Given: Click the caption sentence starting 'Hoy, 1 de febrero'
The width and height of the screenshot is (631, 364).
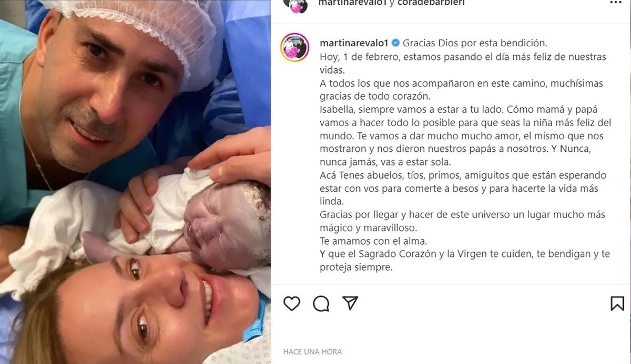Looking at the screenshot, I should (x=455, y=63).
